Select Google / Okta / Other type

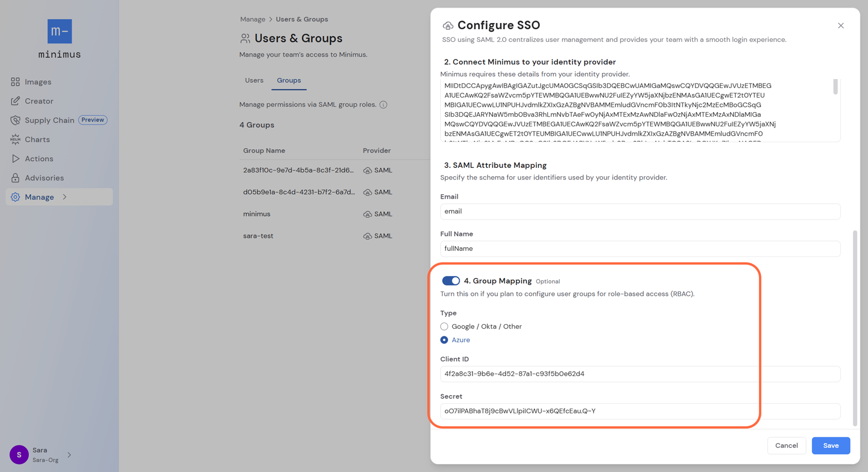tap(444, 326)
